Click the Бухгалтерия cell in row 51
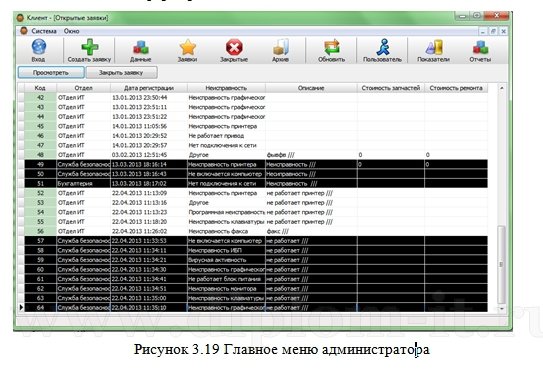Viewport: 543px width, 376px height. click(x=83, y=183)
